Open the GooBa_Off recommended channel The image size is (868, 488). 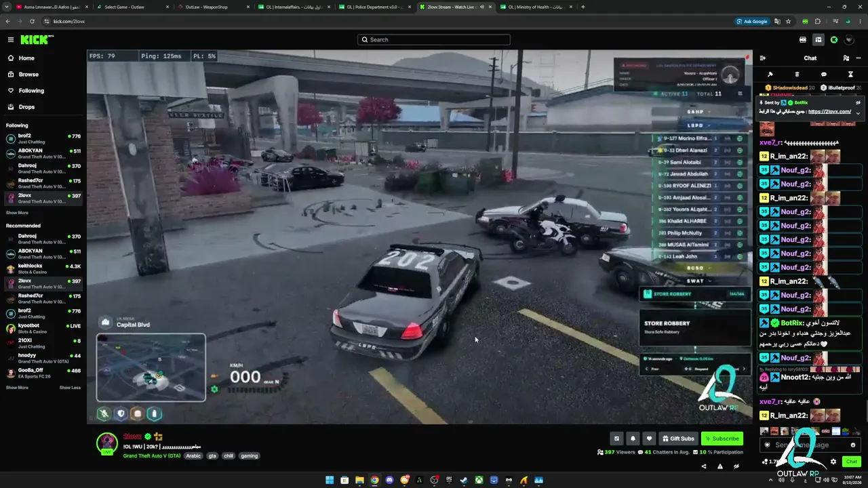[x=43, y=373]
